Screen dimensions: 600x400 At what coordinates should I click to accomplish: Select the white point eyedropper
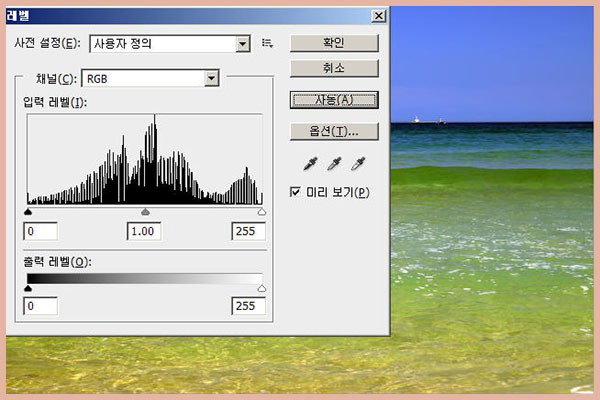[358, 163]
